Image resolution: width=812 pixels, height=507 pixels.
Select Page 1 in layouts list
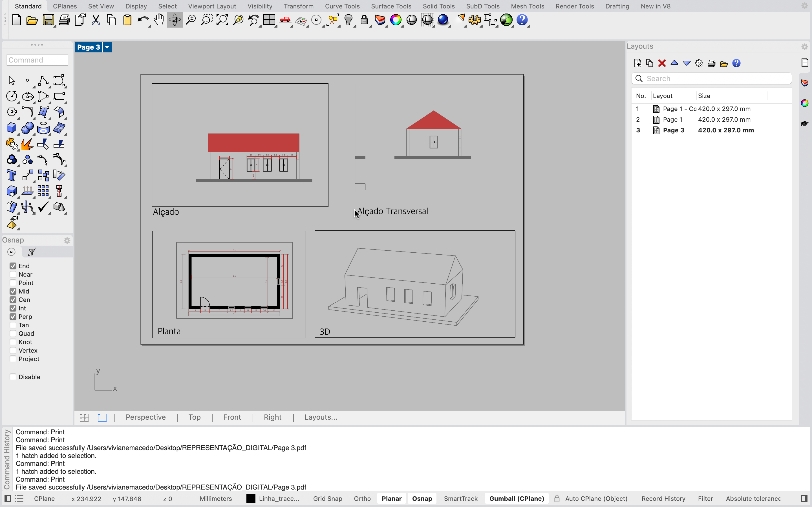(672, 119)
